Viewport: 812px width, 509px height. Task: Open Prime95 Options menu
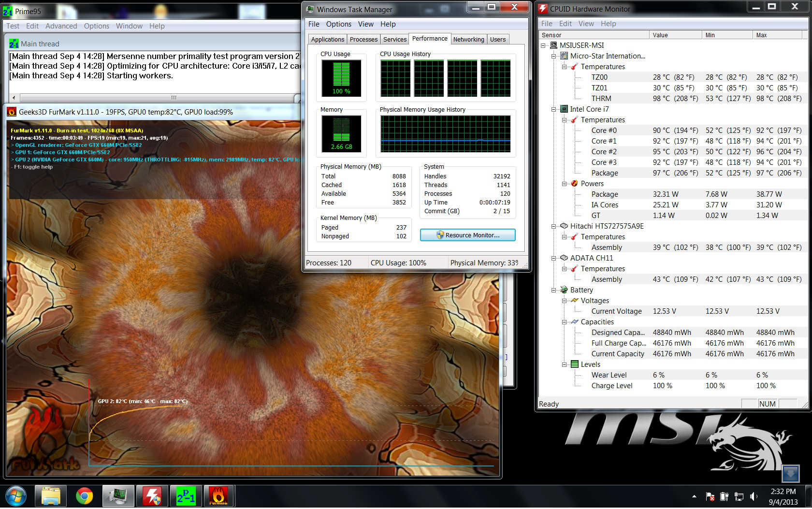coord(97,26)
